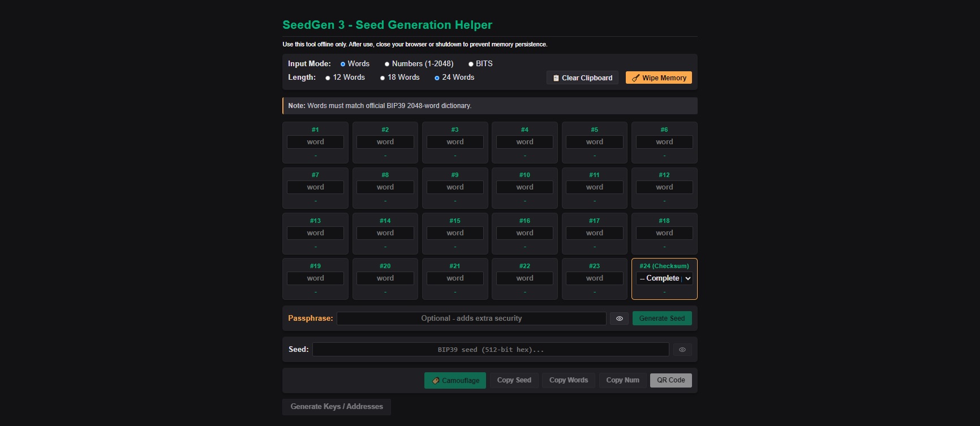Click the Length: label

click(x=302, y=78)
